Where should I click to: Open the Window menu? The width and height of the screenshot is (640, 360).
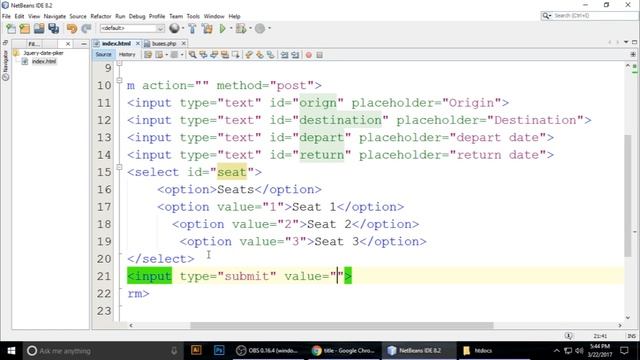[x=214, y=16]
